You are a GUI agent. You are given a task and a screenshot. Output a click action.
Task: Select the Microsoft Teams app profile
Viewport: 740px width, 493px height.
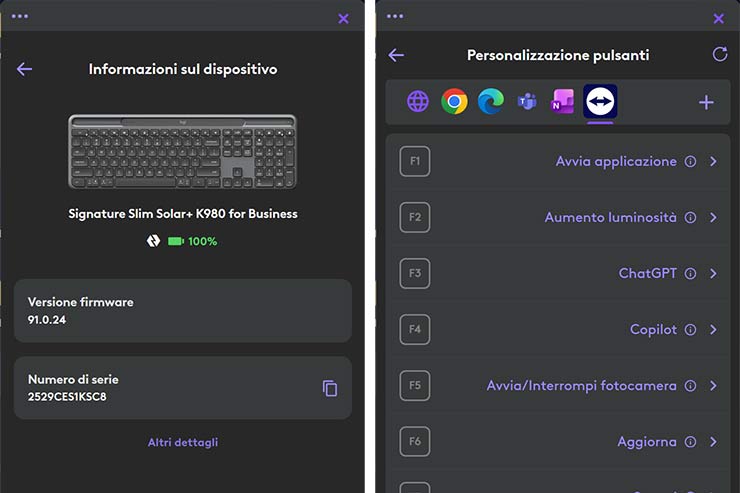click(x=527, y=101)
